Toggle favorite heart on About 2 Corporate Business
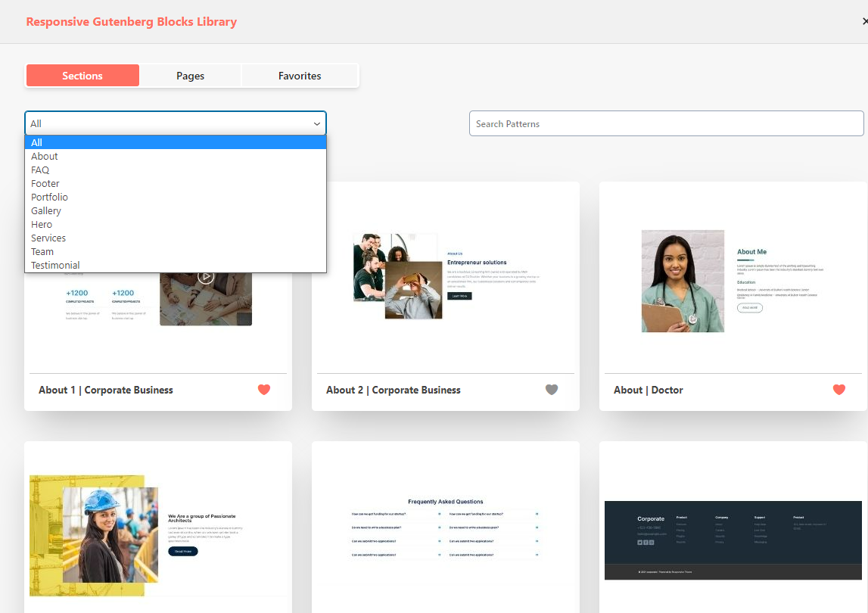The height and width of the screenshot is (613, 868). (552, 389)
